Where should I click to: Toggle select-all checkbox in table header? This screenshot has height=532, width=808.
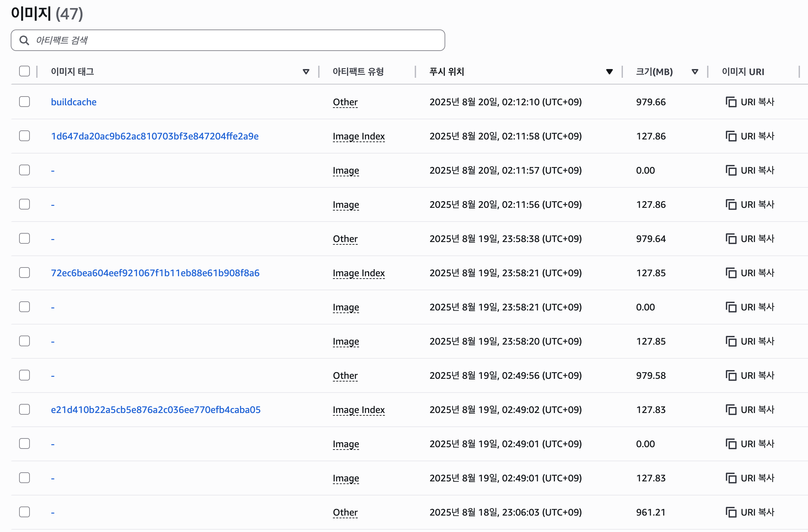[24, 71]
